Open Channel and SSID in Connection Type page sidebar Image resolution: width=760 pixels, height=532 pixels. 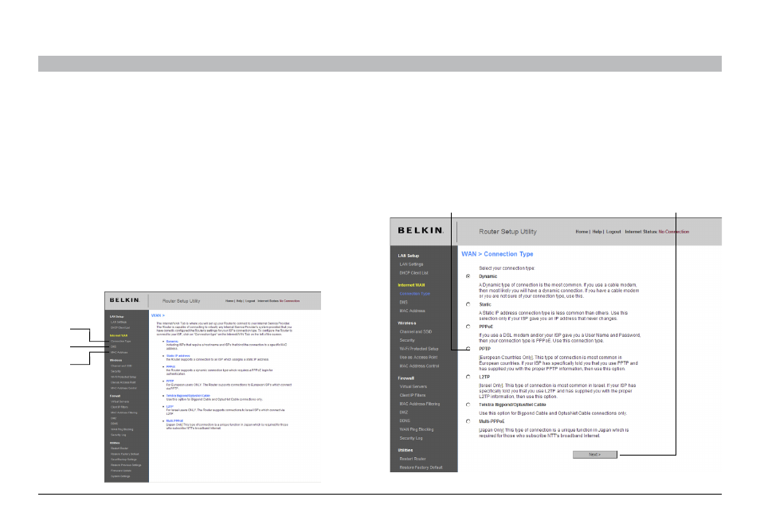[x=415, y=331]
